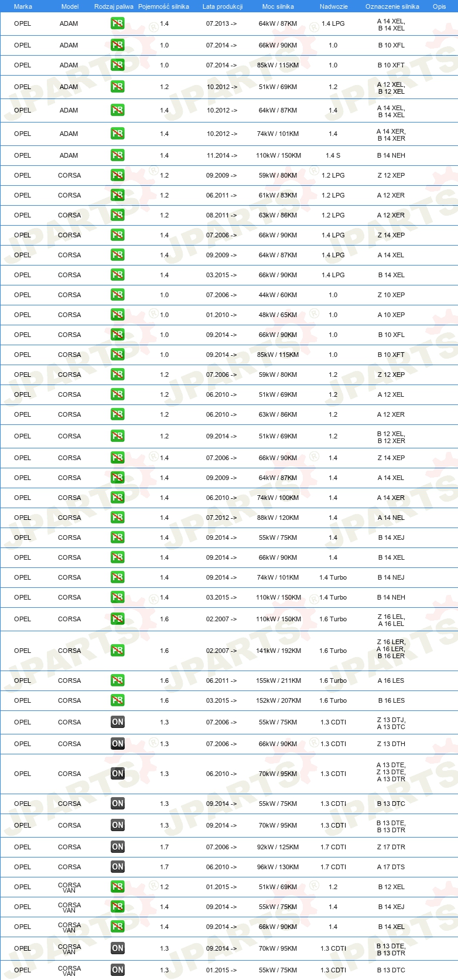Click the Moc silnika column header
This screenshot has width=458, height=980.
click(278, 6)
